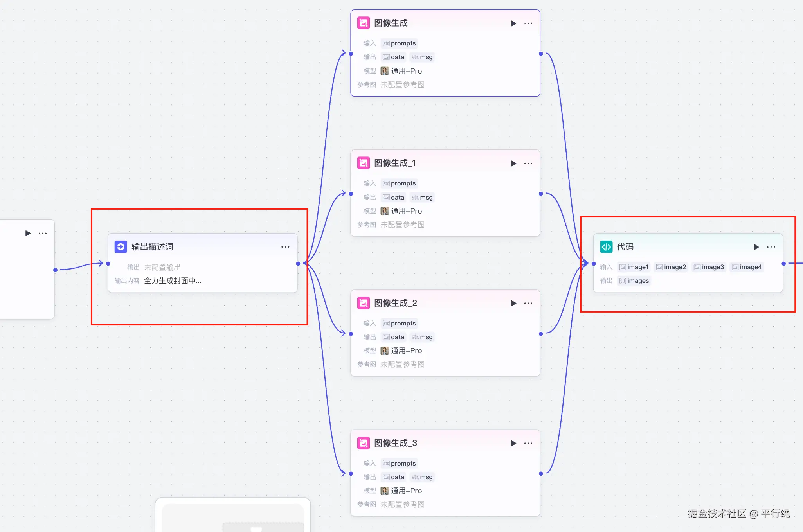Run the 图像生成_3 node
The image size is (803, 532).
pyautogui.click(x=513, y=443)
